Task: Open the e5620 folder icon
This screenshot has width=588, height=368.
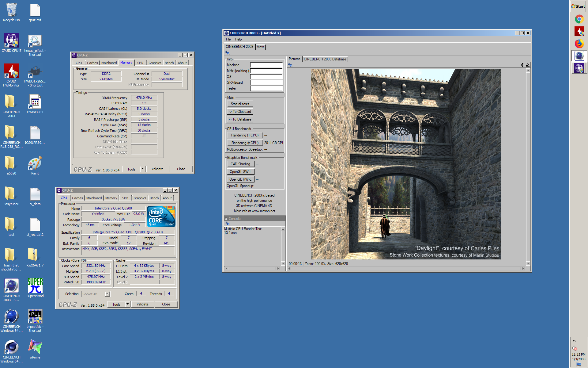Action: click(11, 166)
